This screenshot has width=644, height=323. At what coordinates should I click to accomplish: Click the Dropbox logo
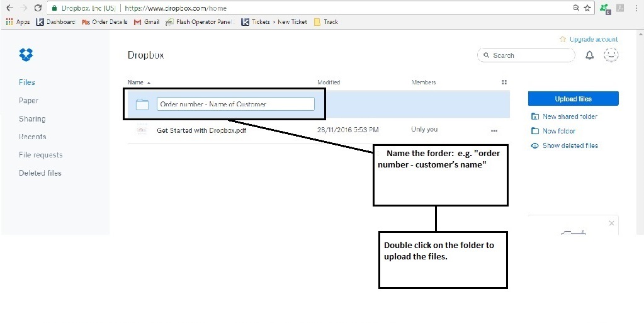26,55
